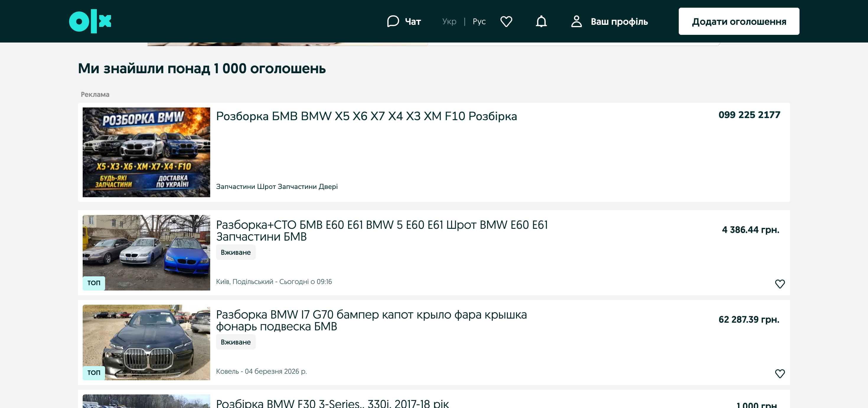Click the price 4 386.44 грн.

click(x=750, y=230)
